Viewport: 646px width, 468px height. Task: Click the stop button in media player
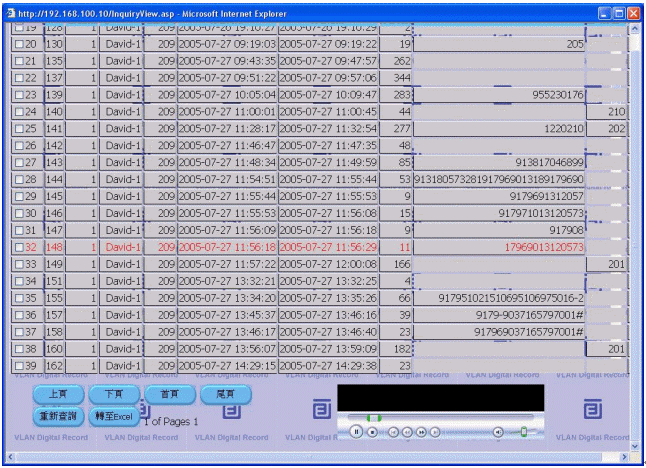point(372,432)
